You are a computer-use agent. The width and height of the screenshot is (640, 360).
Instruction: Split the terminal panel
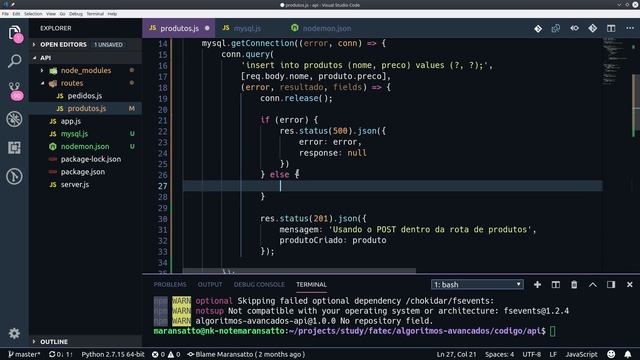point(556,284)
